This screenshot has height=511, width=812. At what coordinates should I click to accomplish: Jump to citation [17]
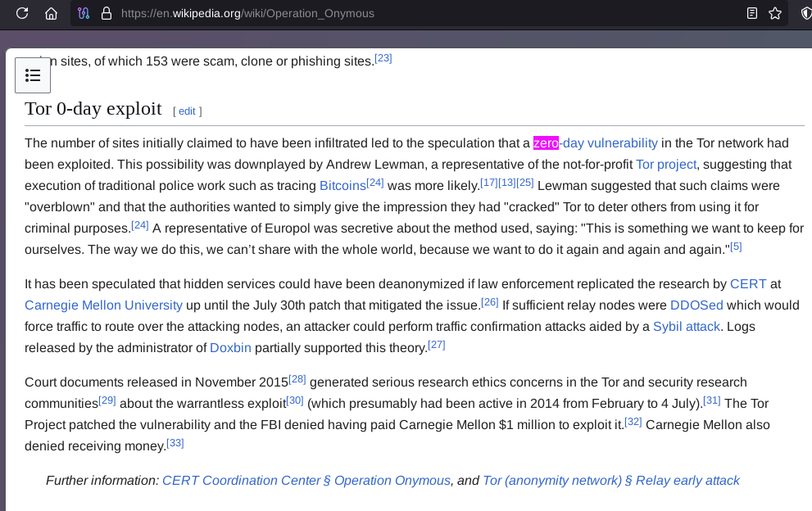point(489,183)
